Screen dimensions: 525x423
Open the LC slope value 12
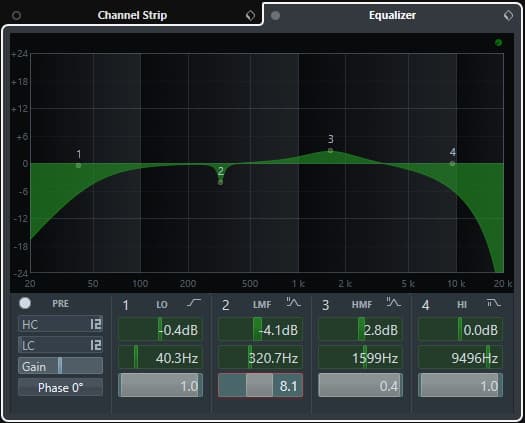[95, 345]
